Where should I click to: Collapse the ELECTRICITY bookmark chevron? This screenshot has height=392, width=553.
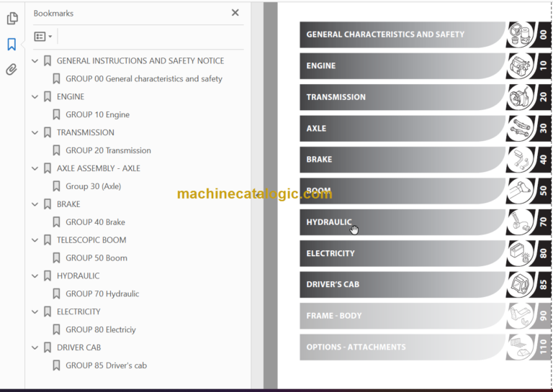coord(35,312)
